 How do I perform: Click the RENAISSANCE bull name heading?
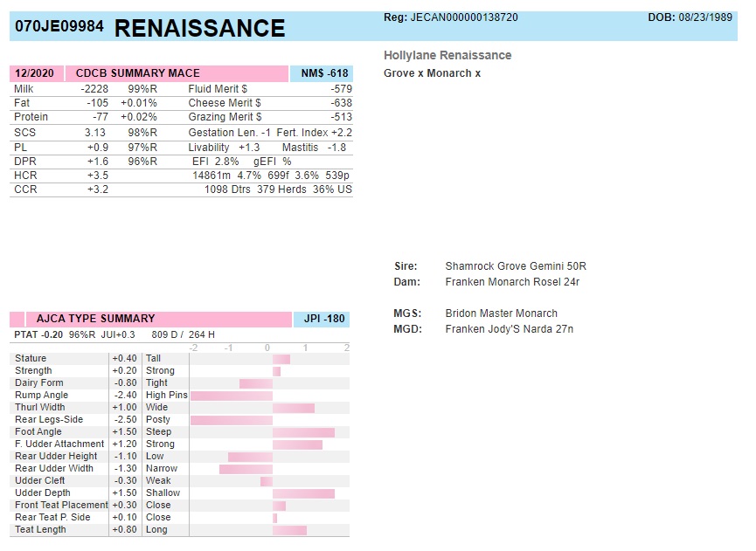tap(199, 28)
